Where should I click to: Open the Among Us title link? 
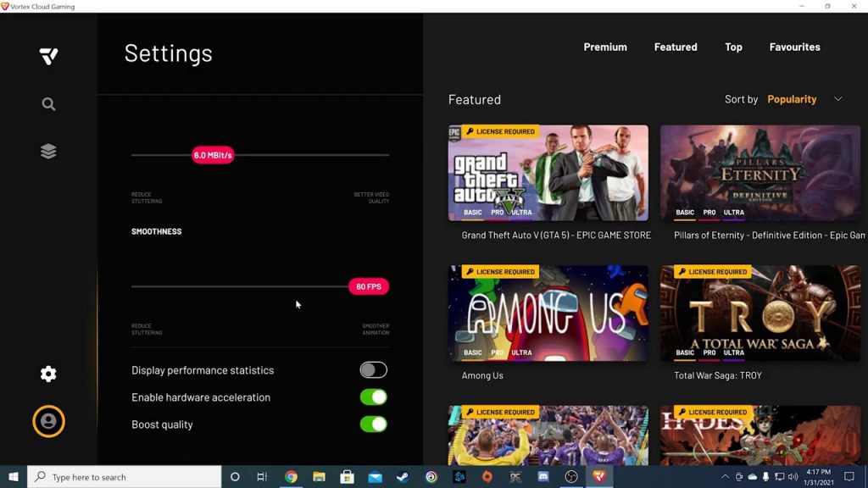click(482, 375)
